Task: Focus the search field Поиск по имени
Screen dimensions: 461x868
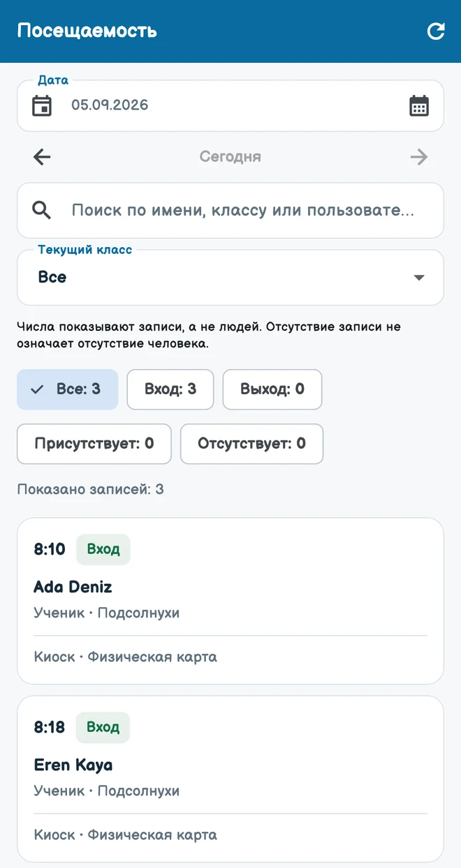Action: [x=230, y=211]
